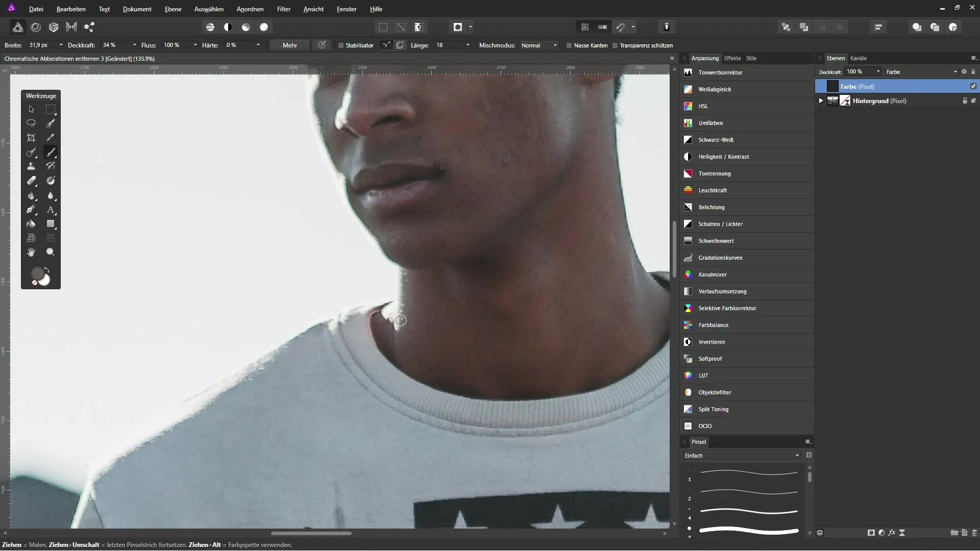
Task: Select the freehand lasso selection tool
Action: point(31,123)
